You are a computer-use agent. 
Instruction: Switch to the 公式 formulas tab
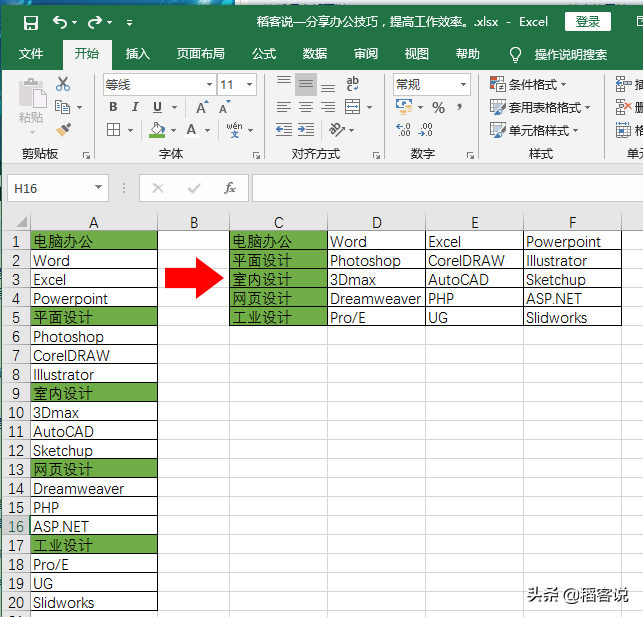(264, 54)
